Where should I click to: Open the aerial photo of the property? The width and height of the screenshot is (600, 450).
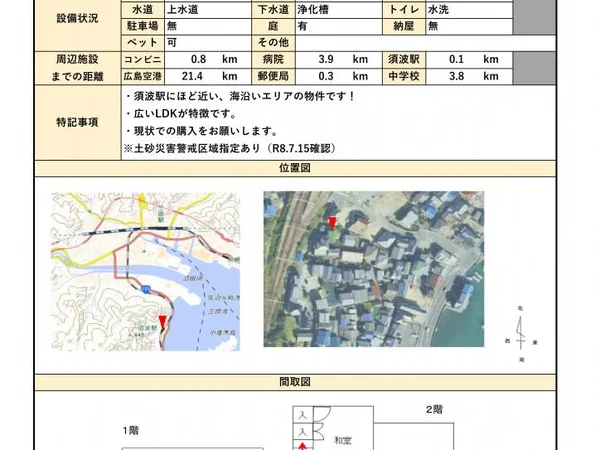click(x=374, y=269)
